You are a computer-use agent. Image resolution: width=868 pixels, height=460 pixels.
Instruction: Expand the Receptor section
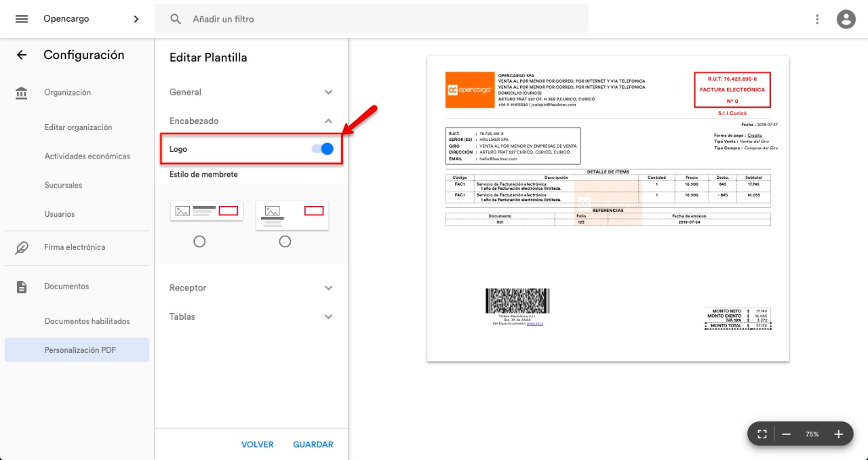coord(328,288)
